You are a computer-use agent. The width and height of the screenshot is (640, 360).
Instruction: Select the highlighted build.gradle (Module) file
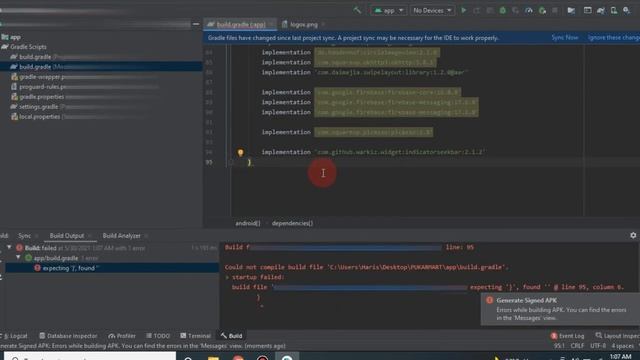coord(101,67)
